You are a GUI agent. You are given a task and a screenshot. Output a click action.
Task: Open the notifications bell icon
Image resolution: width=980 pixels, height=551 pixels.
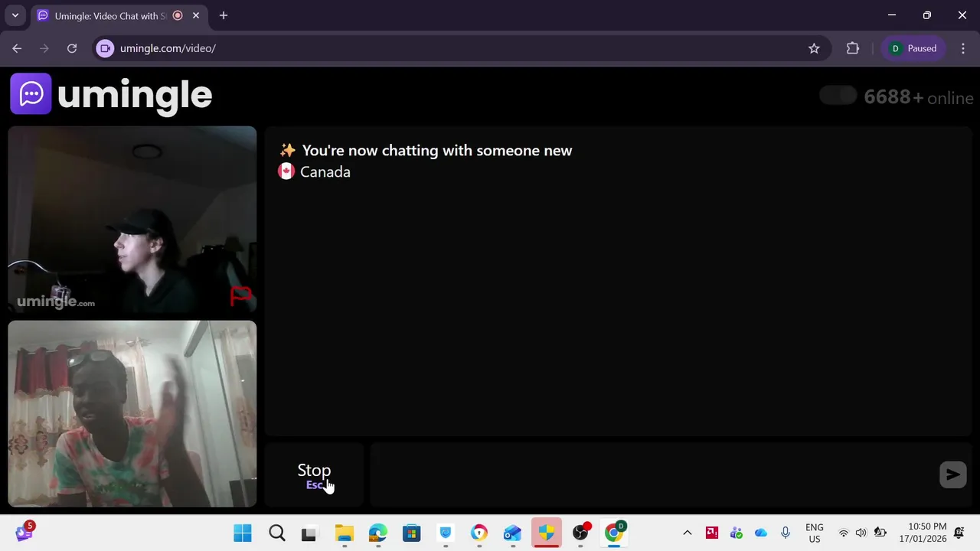tap(959, 533)
